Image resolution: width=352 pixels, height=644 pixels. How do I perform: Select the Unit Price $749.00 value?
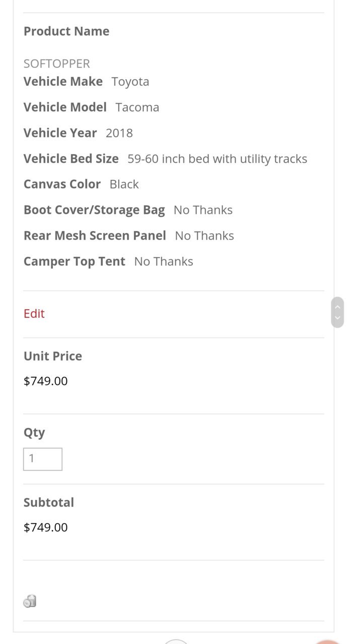click(45, 381)
